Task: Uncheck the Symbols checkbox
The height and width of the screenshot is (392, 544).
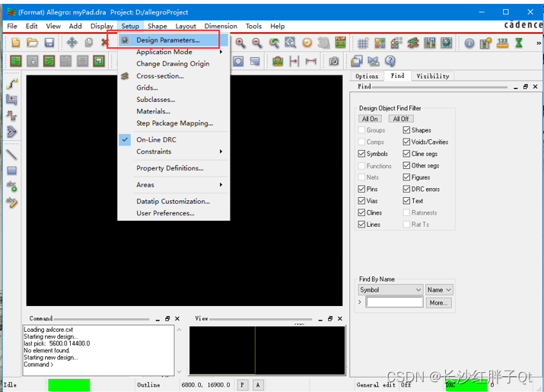Action: click(361, 154)
